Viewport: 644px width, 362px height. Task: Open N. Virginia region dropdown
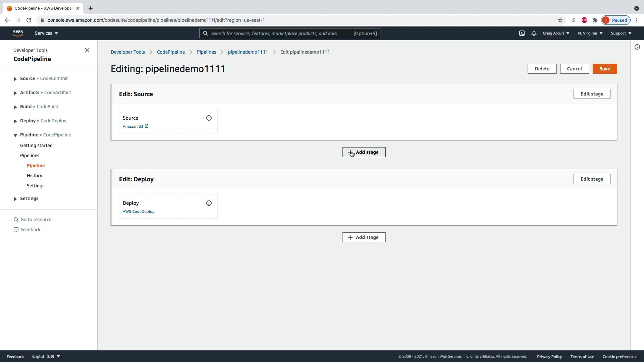590,33
